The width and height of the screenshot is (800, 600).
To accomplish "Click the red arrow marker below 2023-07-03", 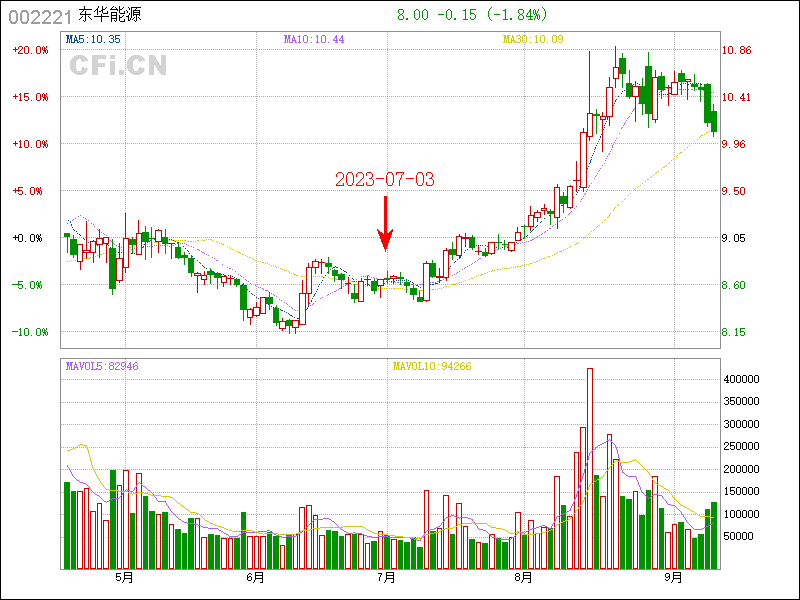I will coord(385,224).
